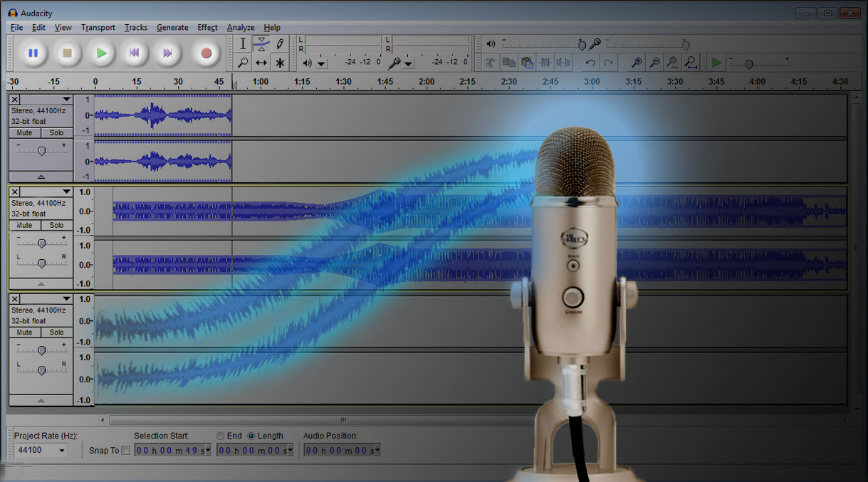Click the Play-at-speed green arrow
The image size is (868, 482).
point(716,63)
